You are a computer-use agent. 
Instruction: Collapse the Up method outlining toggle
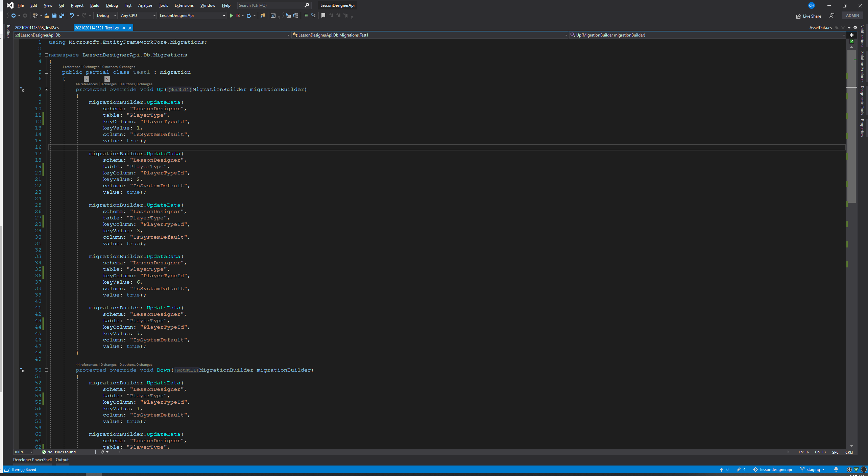point(47,90)
